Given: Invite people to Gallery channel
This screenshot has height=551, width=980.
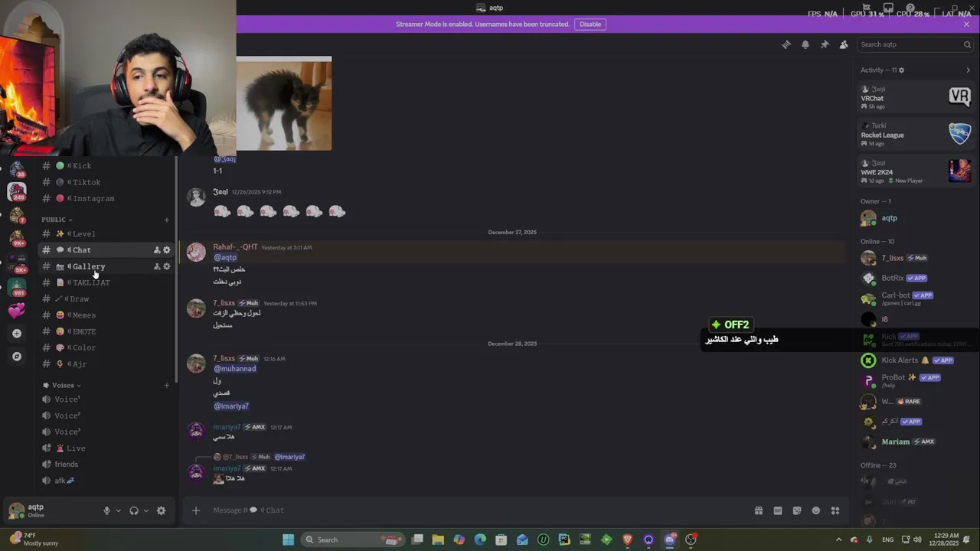Looking at the screenshot, I should point(157,266).
